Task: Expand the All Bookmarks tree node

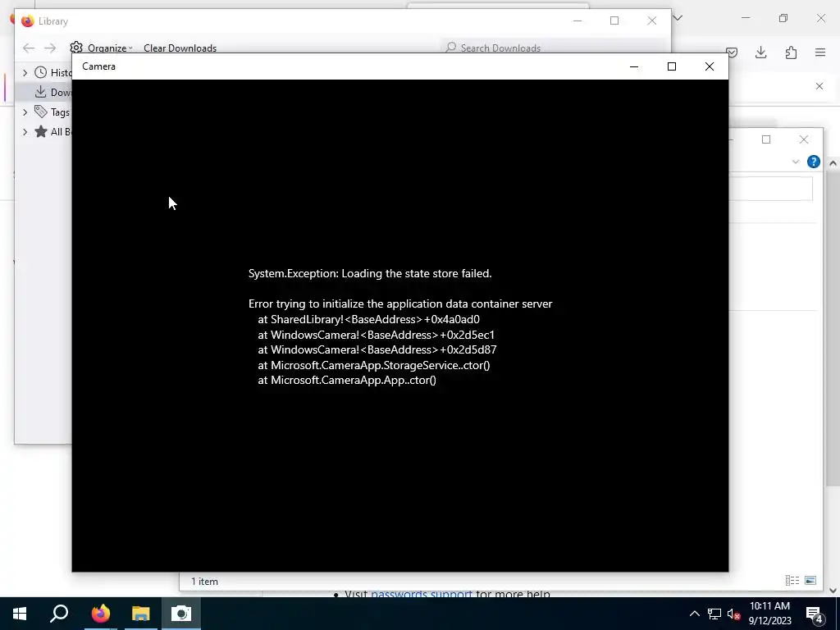Action: pyautogui.click(x=25, y=132)
